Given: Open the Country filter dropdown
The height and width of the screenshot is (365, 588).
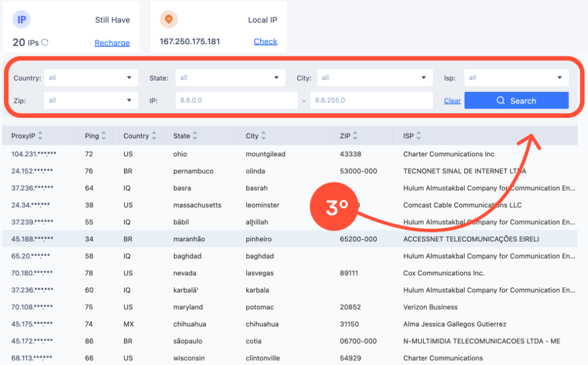Looking at the screenshot, I should tap(91, 78).
